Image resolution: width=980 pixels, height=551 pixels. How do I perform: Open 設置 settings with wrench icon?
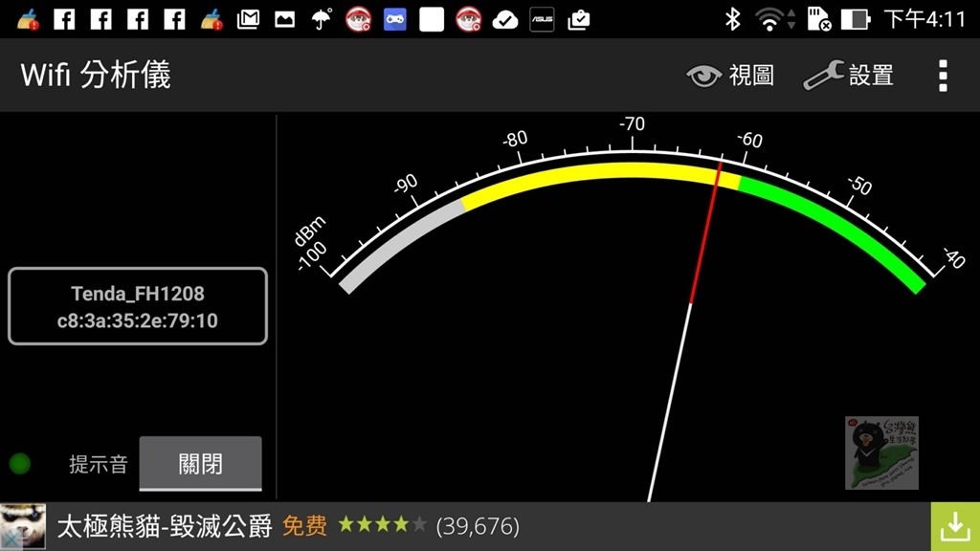[848, 76]
